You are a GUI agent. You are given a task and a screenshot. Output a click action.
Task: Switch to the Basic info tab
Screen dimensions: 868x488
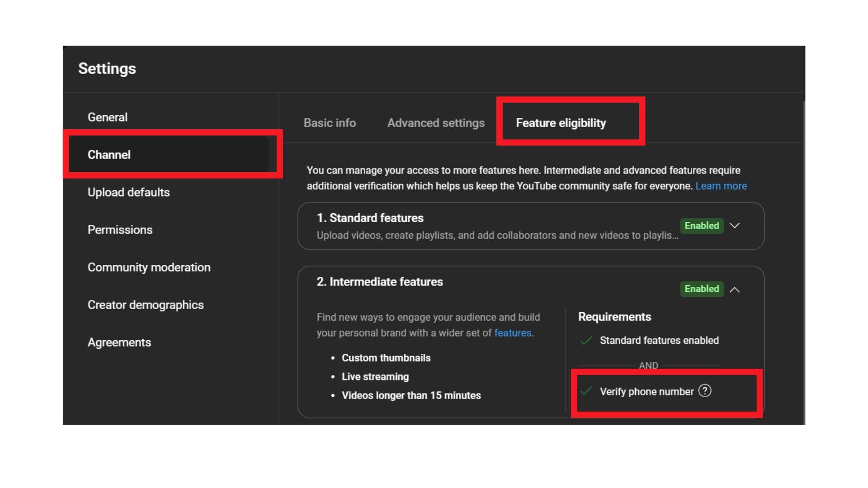coord(330,123)
